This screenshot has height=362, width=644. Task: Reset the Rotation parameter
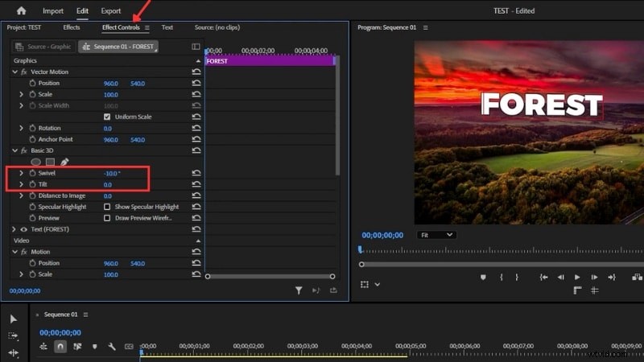(196, 128)
